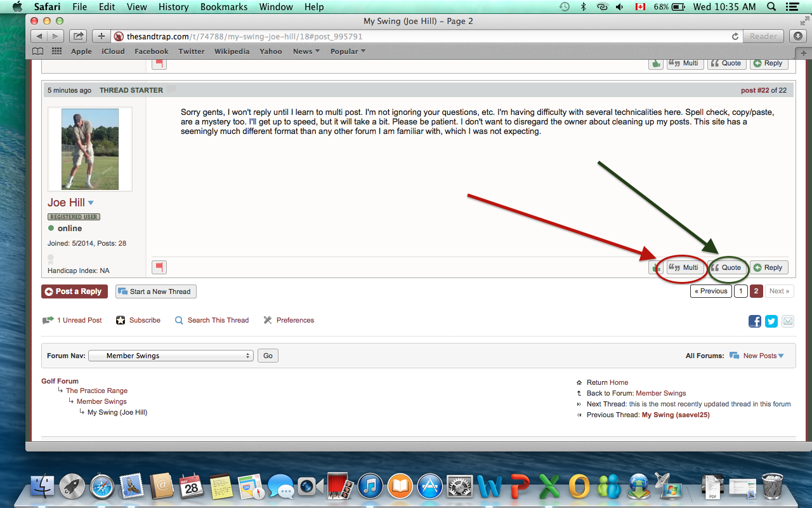812x508 pixels.
Task: Click the Post a Reply button
Action: pyautogui.click(x=74, y=291)
